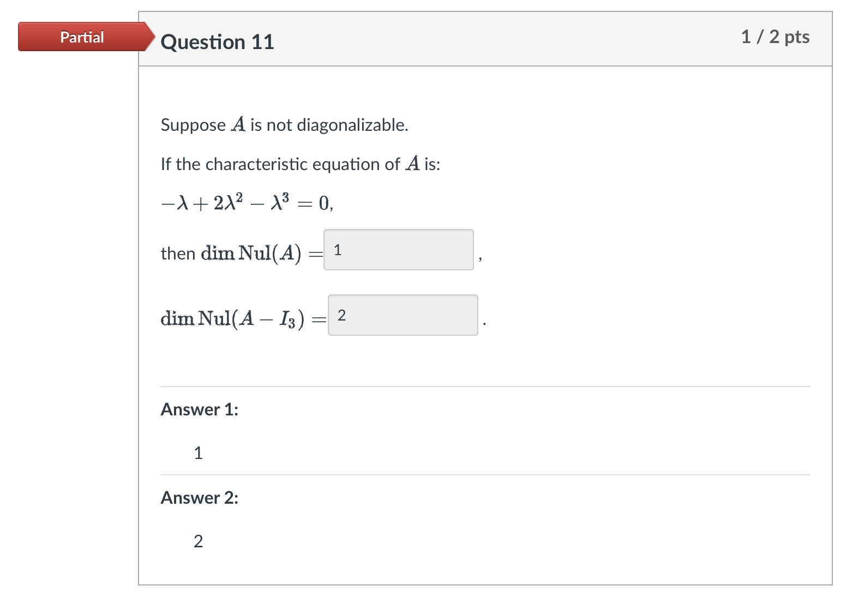Select the value 2 in the second input field
Screen dimensions: 852x616
tap(343, 315)
